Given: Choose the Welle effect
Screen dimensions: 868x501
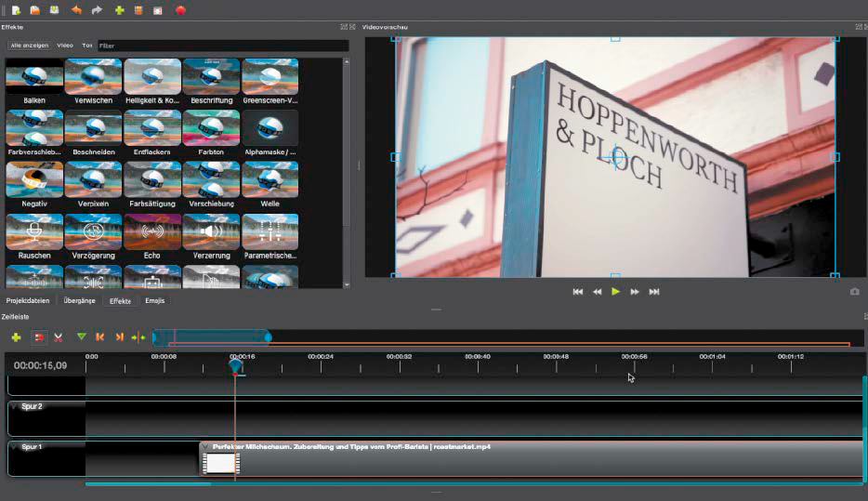Looking at the screenshot, I should (270, 185).
